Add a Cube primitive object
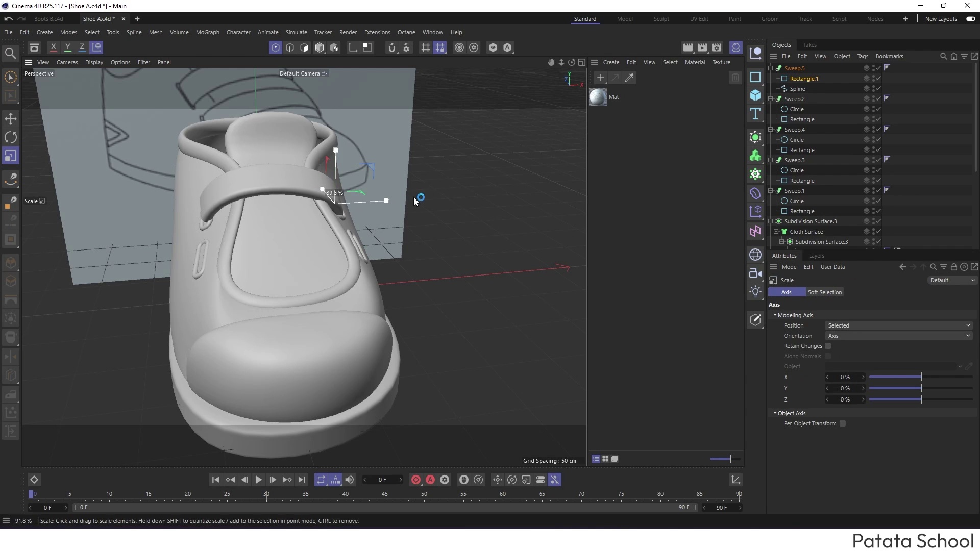980x551 pixels. coord(755,95)
